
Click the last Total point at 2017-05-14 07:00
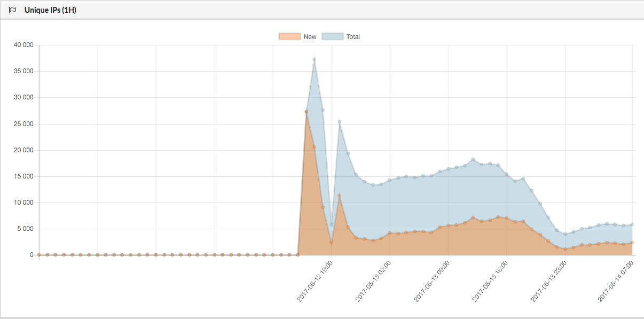coord(632,224)
